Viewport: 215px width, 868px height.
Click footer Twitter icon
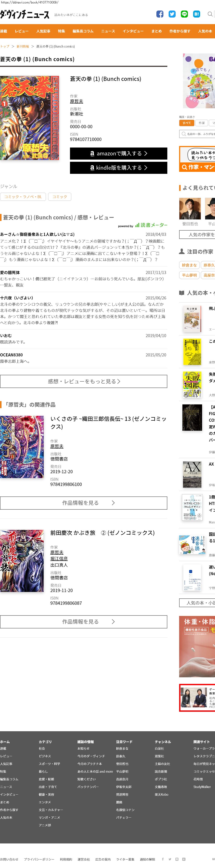click(170, 859)
